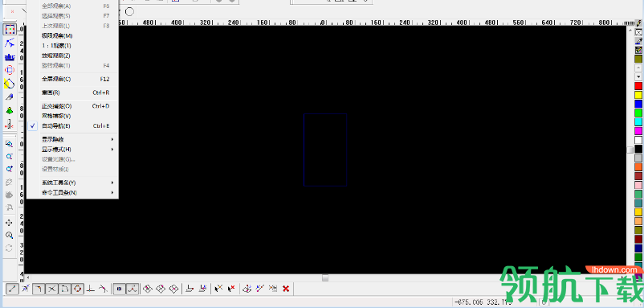Click the tangent snap icon in bottom toolbar
This screenshot has height=308, width=644.
pyautogui.click(x=103, y=289)
